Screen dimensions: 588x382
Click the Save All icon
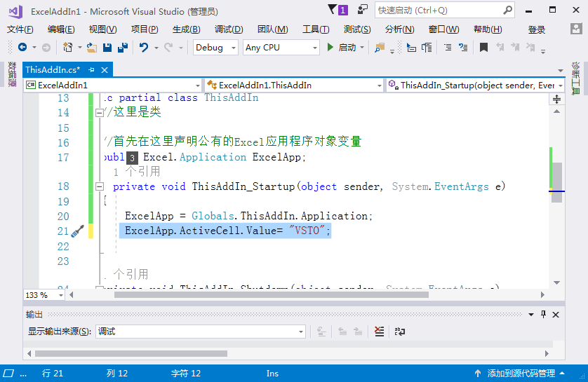pyautogui.click(x=123, y=47)
